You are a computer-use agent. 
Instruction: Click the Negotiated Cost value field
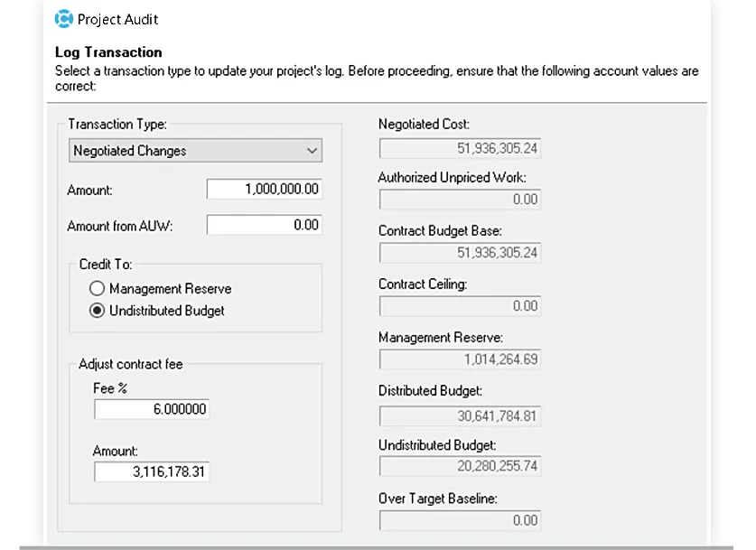460,148
